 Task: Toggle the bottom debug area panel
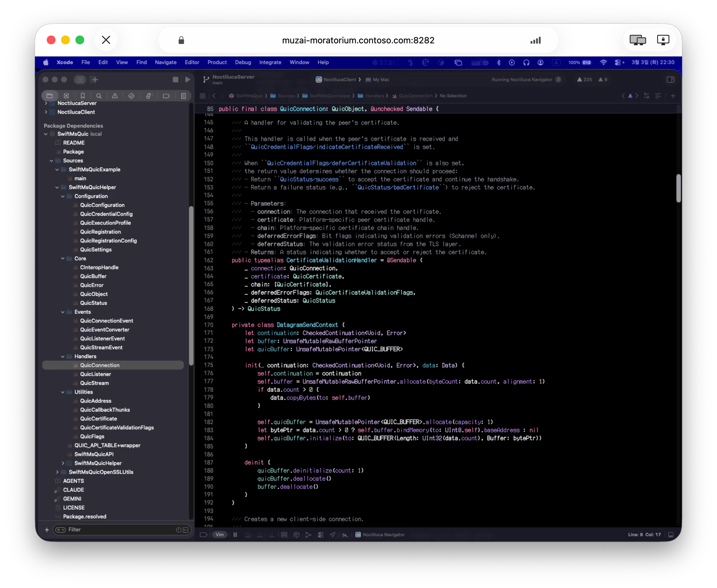(x=671, y=534)
